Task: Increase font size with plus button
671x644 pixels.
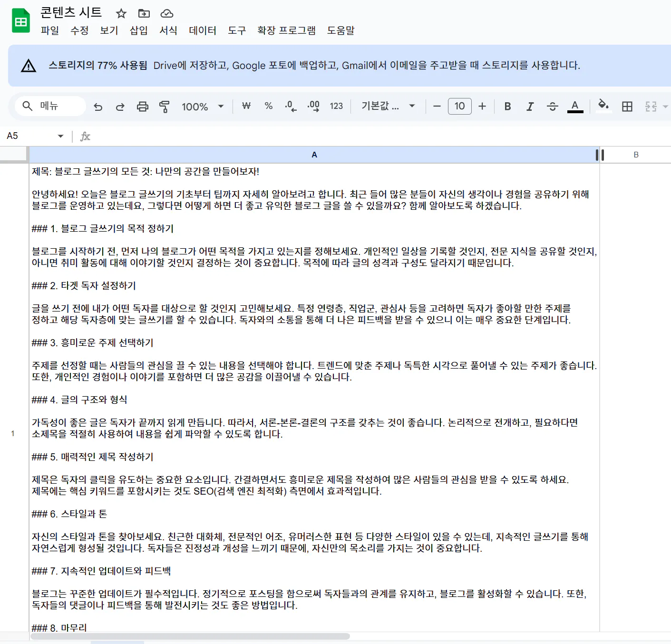Action: tap(482, 106)
